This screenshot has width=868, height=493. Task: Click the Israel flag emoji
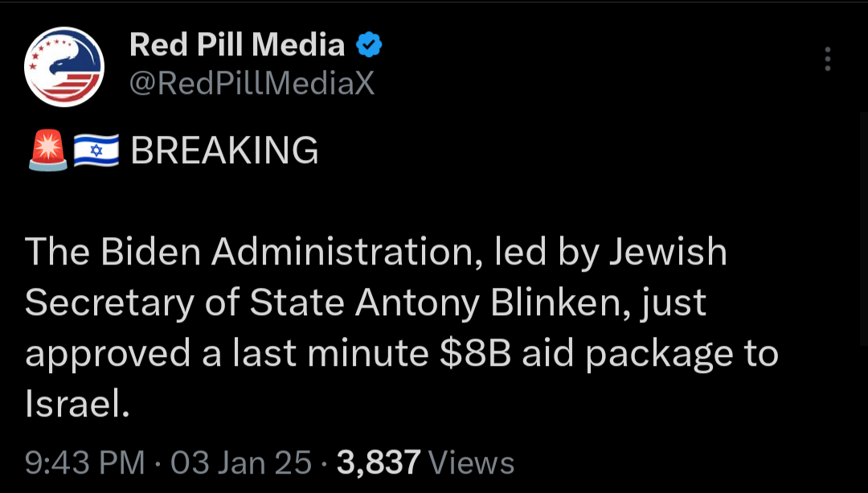pos(96,150)
